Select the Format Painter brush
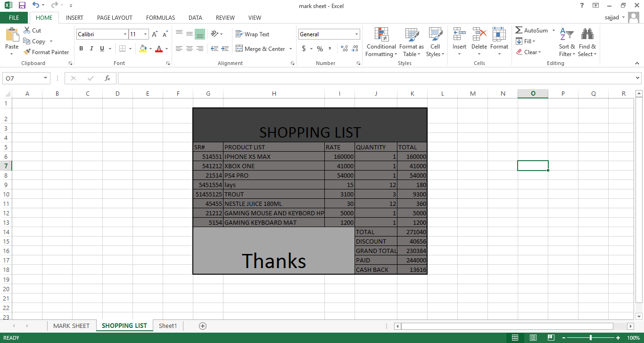This screenshot has width=644, height=343. (x=46, y=52)
